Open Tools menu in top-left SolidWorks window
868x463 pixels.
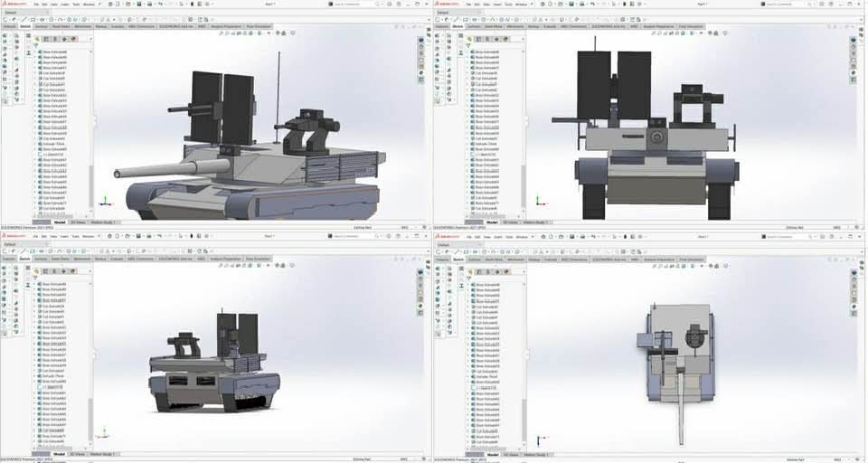tap(76, 4)
